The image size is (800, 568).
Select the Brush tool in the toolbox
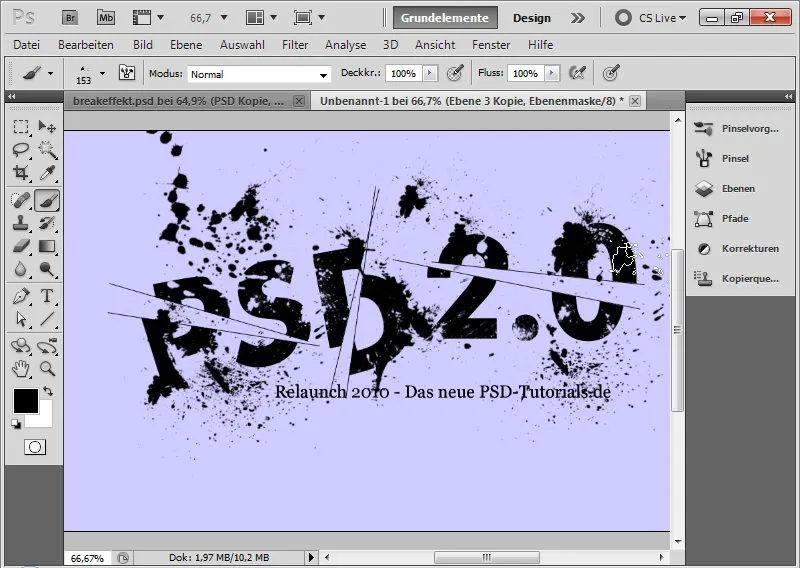point(47,200)
